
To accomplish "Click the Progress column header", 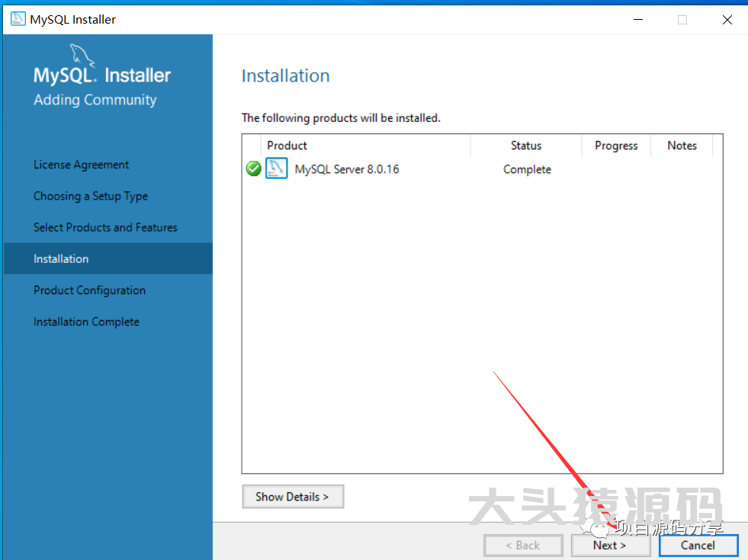I will 616,146.
